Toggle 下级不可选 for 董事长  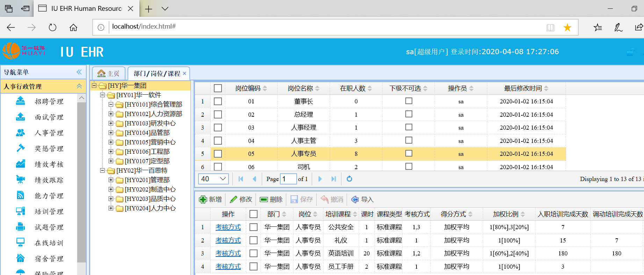(409, 101)
